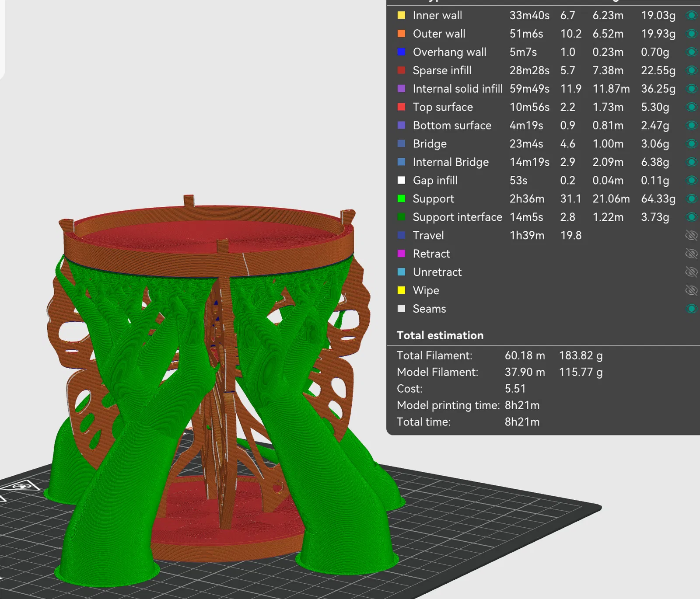Click the Internal Bridge color swatch

coord(401,162)
